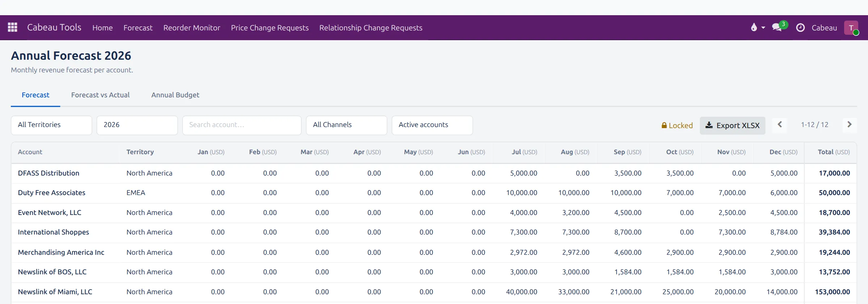This screenshot has width=868, height=304.
Task: Open the conversations chat icon
Action: (x=777, y=28)
